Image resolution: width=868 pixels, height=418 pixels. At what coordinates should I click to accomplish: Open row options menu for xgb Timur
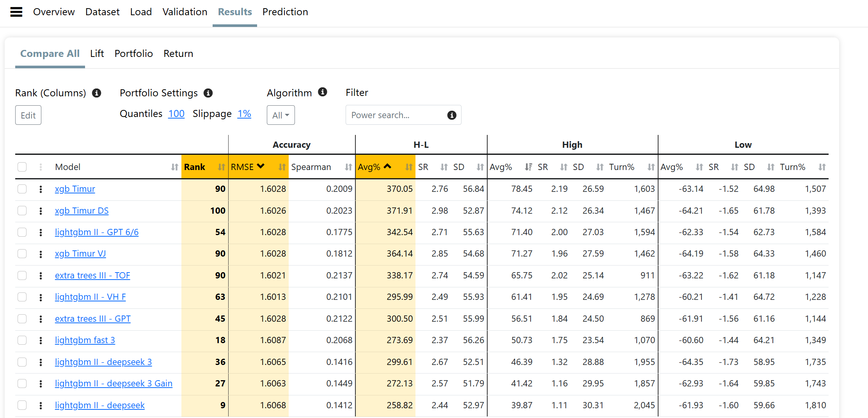click(41, 189)
